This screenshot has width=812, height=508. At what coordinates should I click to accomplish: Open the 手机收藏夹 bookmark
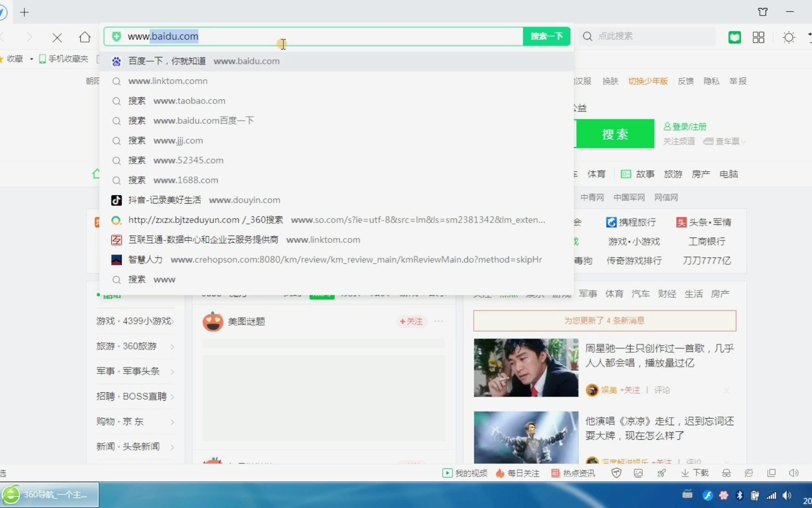click(63, 59)
